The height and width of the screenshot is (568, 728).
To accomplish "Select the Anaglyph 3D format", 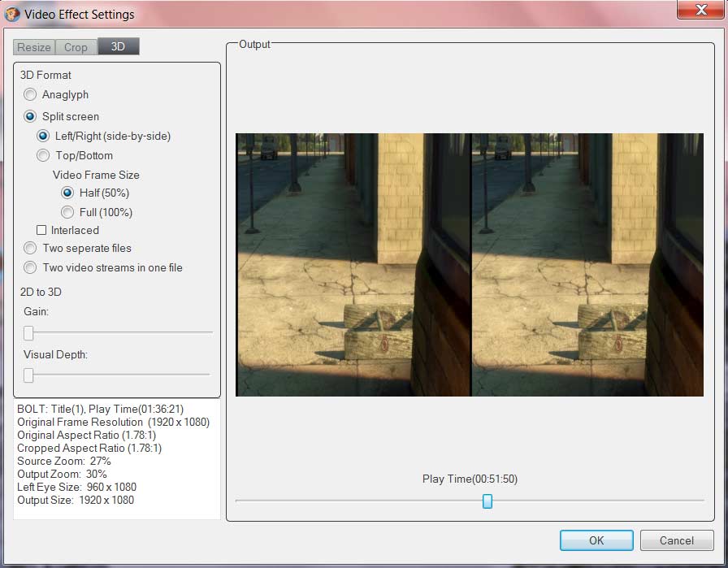I will (x=30, y=95).
